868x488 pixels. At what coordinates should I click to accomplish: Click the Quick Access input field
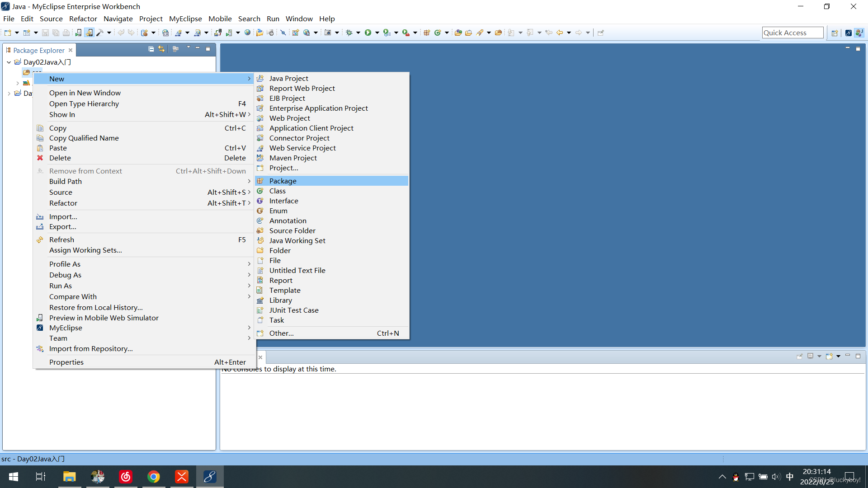point(792,33)
